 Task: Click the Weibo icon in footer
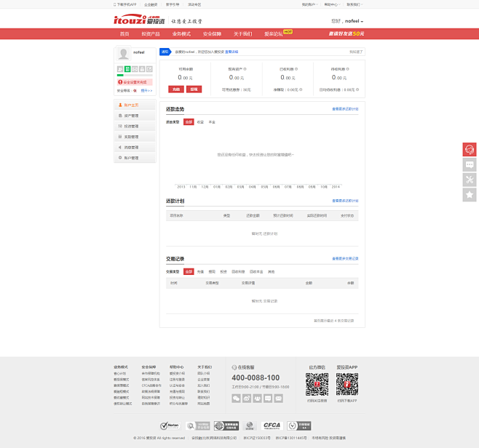point(247,398)
